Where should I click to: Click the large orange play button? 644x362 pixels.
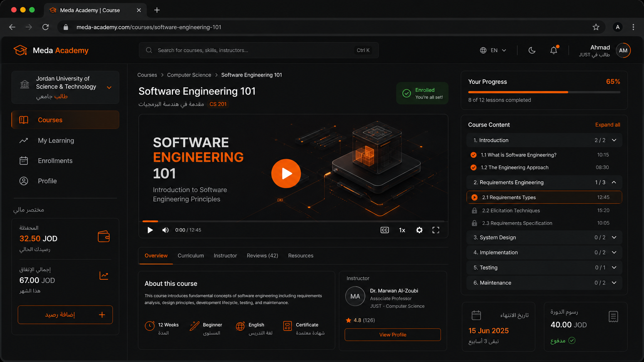pyautogui.click(x=286, y=173)
